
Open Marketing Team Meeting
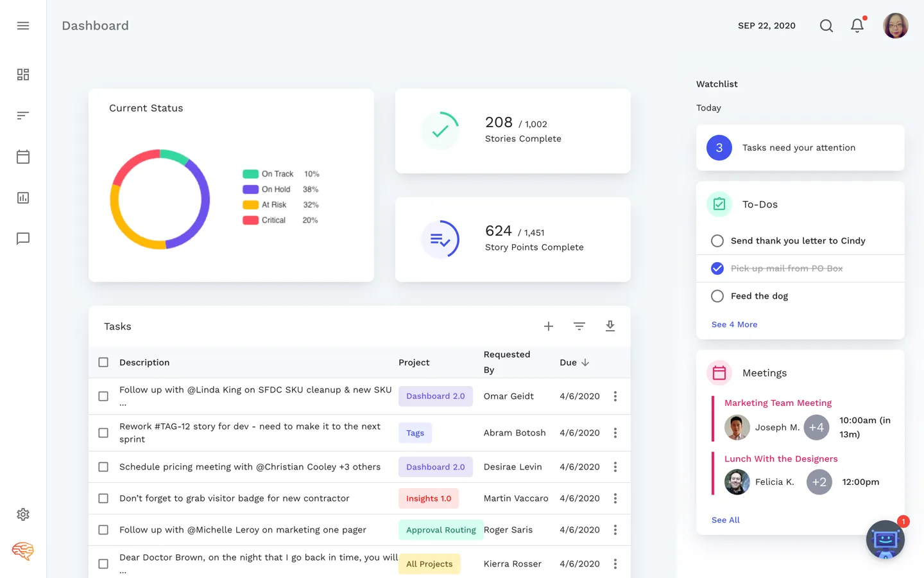pyautogui.click(x=778, y=403)
